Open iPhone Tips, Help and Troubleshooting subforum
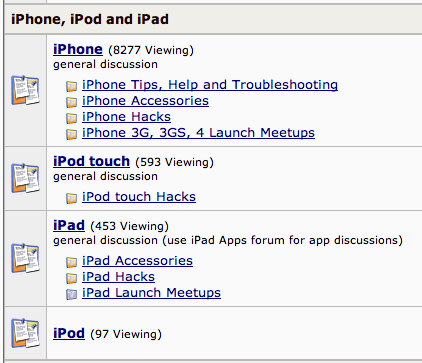Viewport: 422px width, 363px height. [x=210, y=85]
